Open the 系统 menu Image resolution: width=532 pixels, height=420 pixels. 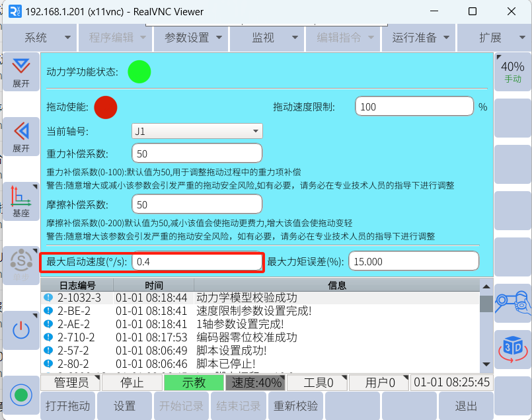41,38
